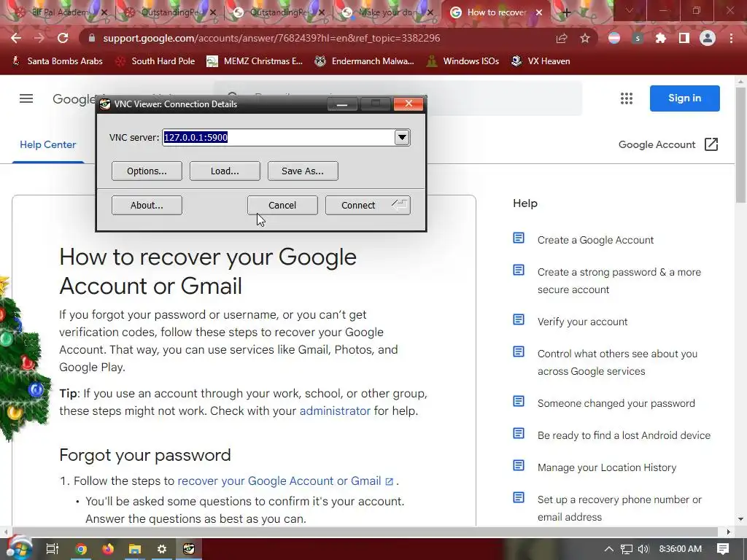Click the address bar URL

271,38
